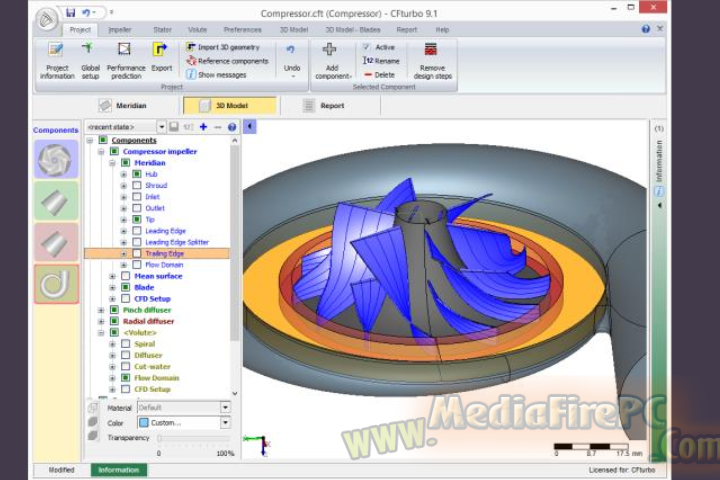This screenshot has height=480, width=720.
Task: Click Import 3D geometry
Action: [223, 47]
